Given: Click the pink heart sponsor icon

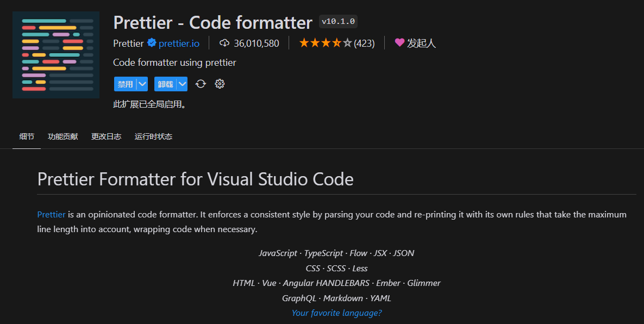Looking at the screenshot, I should pyautogui.click(x=399, y=42).
